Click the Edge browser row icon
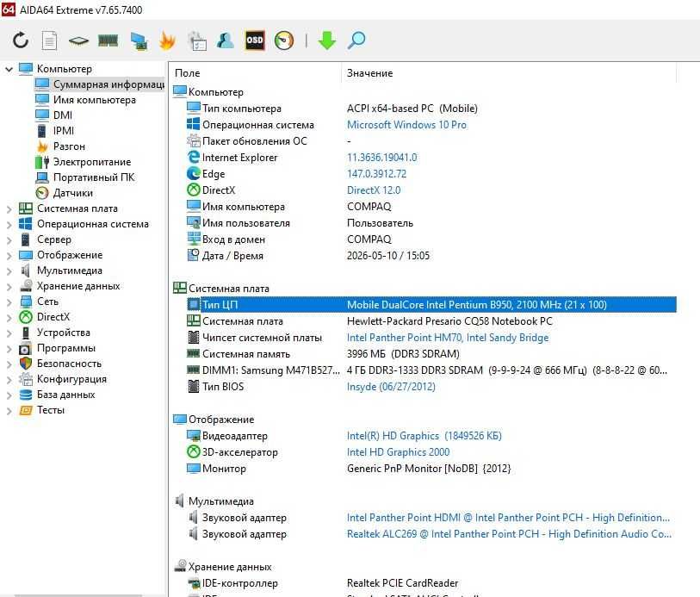The image size is (700, 597). point(193,174)
